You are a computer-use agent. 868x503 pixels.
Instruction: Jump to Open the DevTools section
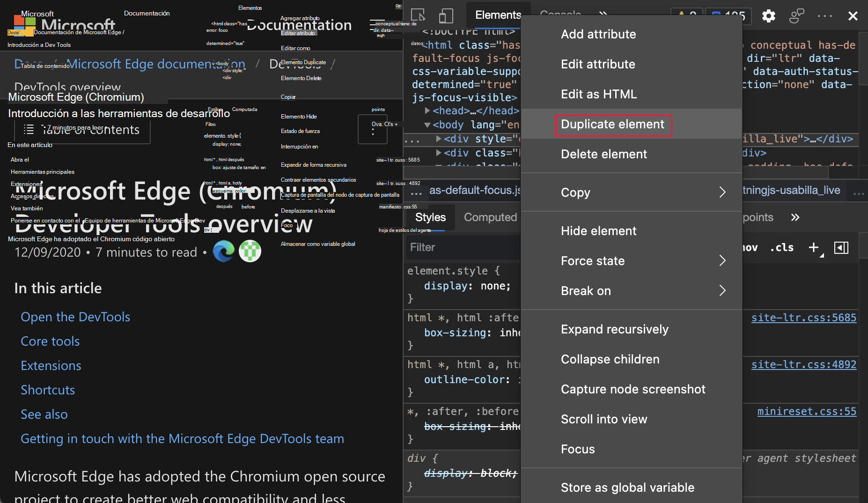75,317
